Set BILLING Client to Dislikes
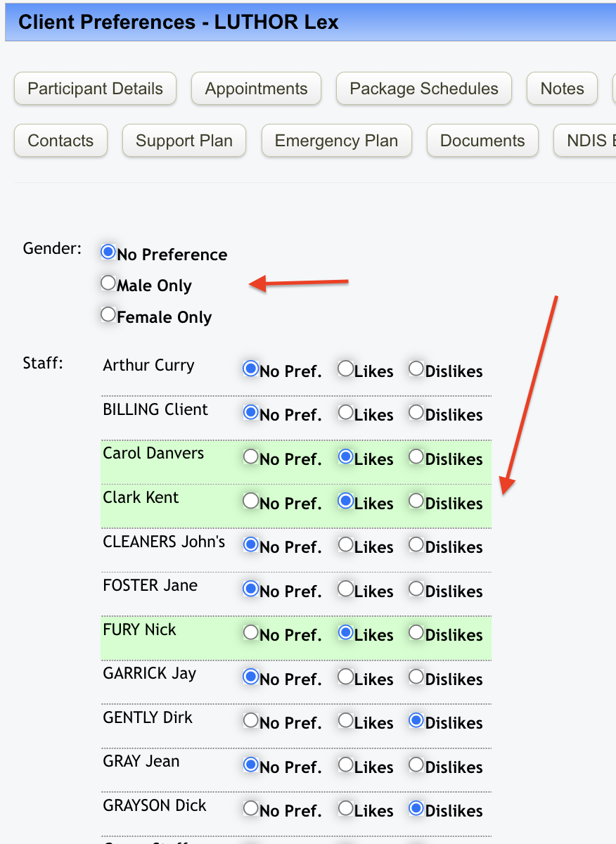616x844 pixels. point(416,413)
